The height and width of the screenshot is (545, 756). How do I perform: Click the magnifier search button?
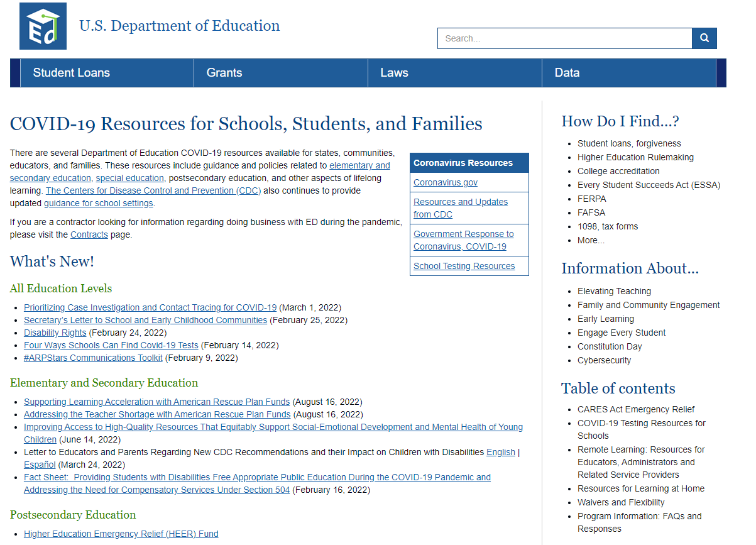click(x=704, y=38)
